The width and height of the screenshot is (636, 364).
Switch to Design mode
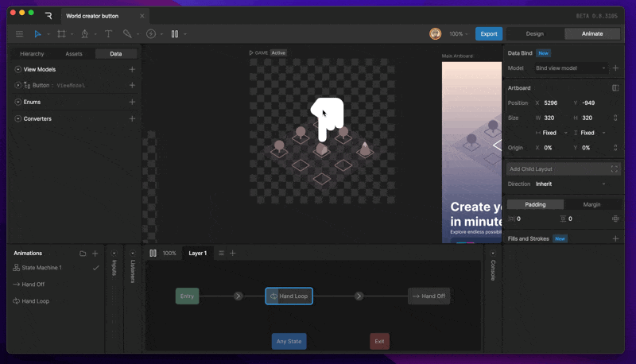[534, 33]
